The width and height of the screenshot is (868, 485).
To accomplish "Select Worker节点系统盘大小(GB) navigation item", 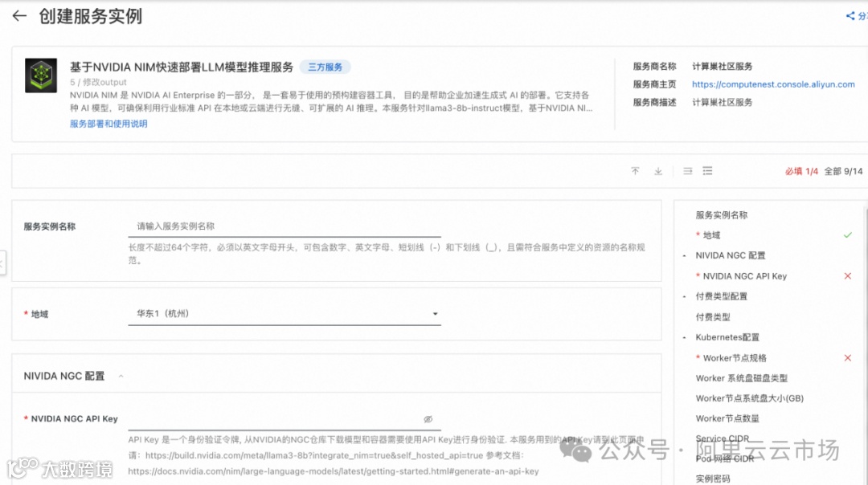I will pos(750,398).
